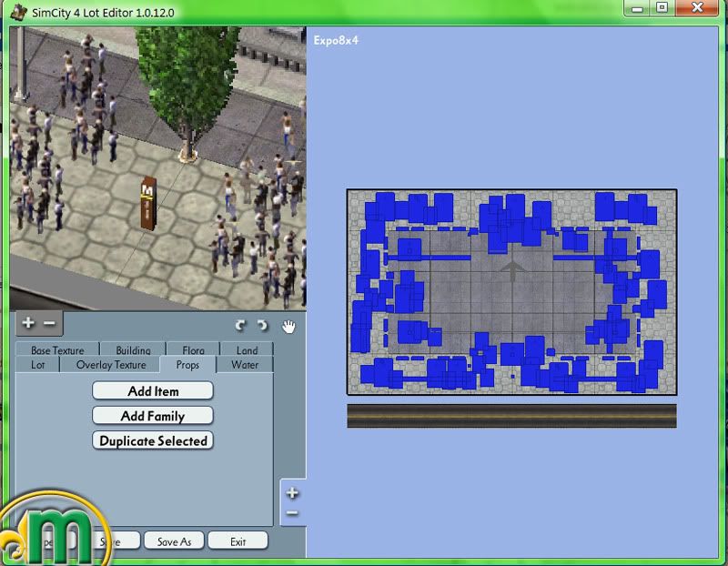This screenshot has height=566, width=728.
Task: Open the Overlay Texture tab
Action: 111,365
